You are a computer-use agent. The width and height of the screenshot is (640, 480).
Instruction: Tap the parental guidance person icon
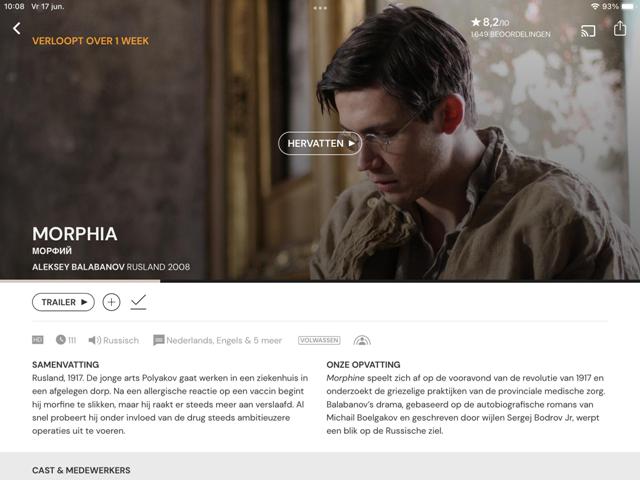[362, 340]
